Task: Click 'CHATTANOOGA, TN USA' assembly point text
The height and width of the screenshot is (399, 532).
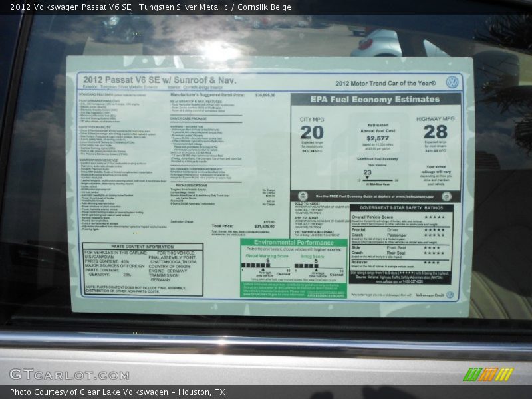Action: (173, 262)
